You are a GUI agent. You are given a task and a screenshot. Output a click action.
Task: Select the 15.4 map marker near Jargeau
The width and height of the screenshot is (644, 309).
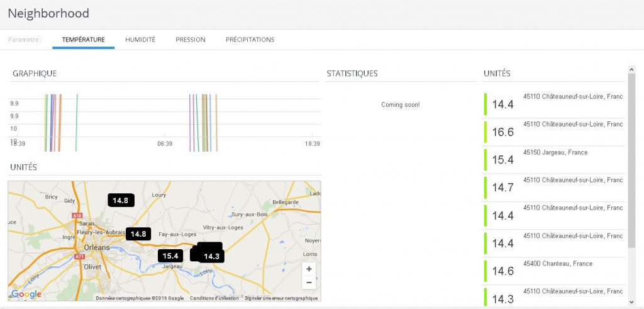click(170, 256)
